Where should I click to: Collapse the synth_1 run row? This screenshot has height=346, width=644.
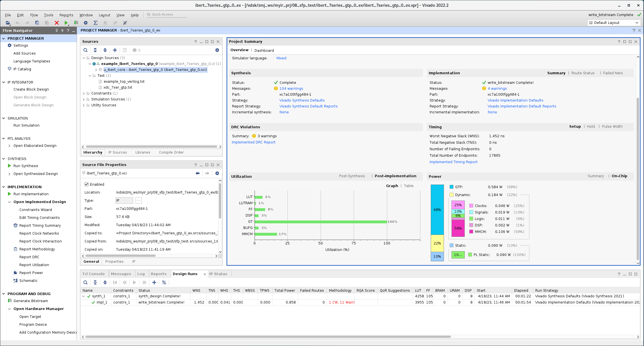tap(83, 296)
